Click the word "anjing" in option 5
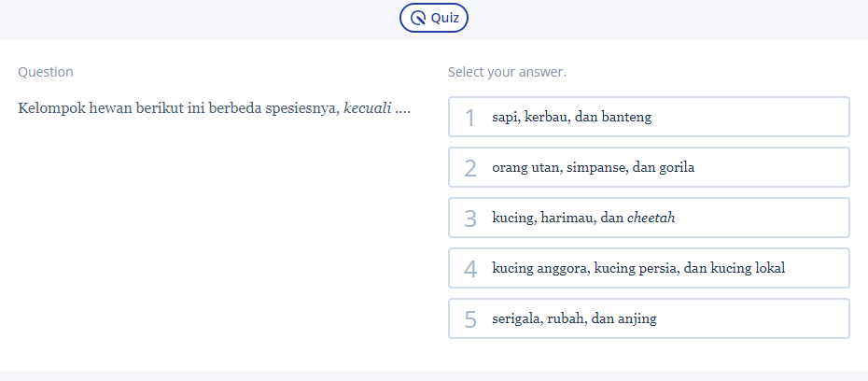Image resolution: width=868 pixels, height=381 pixels. [637, 319]
